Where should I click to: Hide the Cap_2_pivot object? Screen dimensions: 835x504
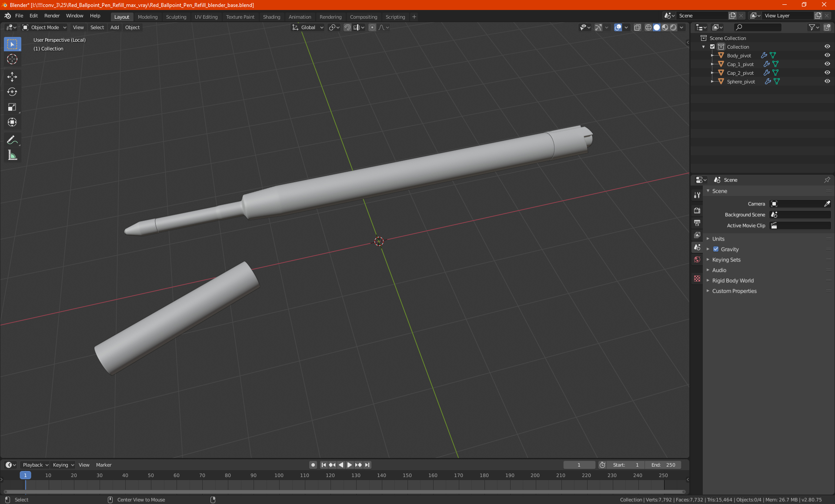[x=827, y=73]
